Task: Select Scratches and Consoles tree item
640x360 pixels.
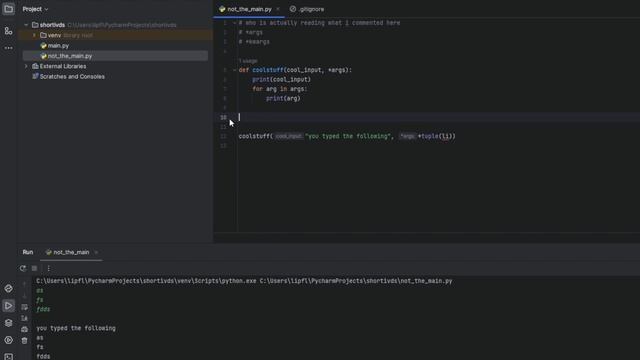Action: coord(72,76)
